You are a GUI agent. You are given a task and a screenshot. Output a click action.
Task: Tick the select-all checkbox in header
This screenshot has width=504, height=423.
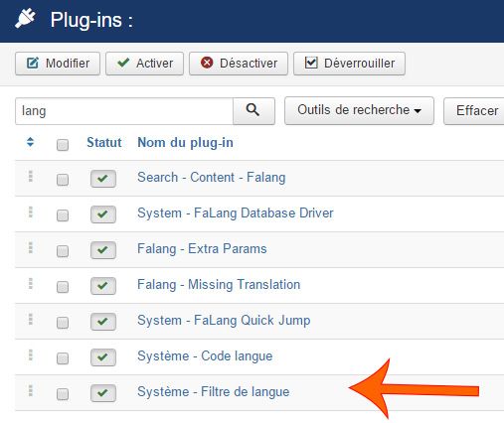point(63,145)
